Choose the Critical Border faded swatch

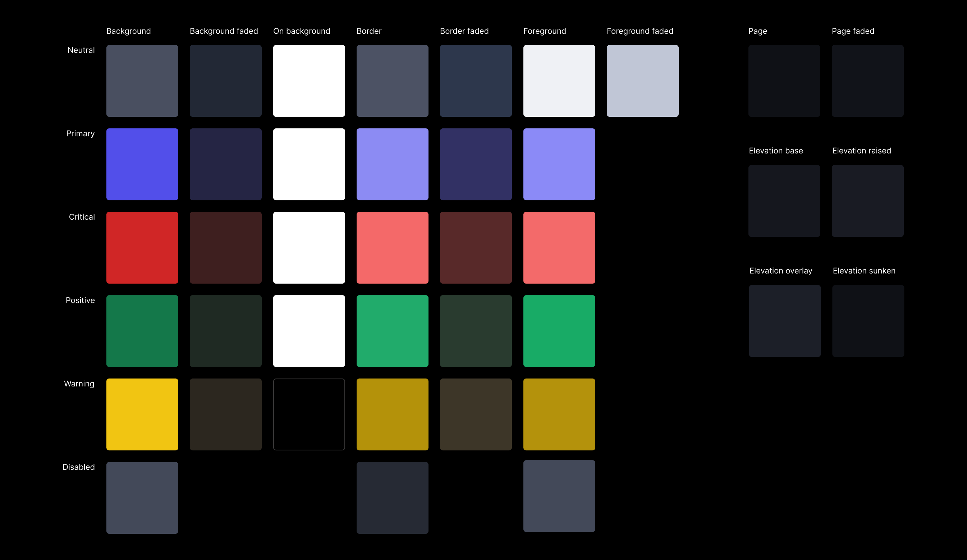(476, 248)
